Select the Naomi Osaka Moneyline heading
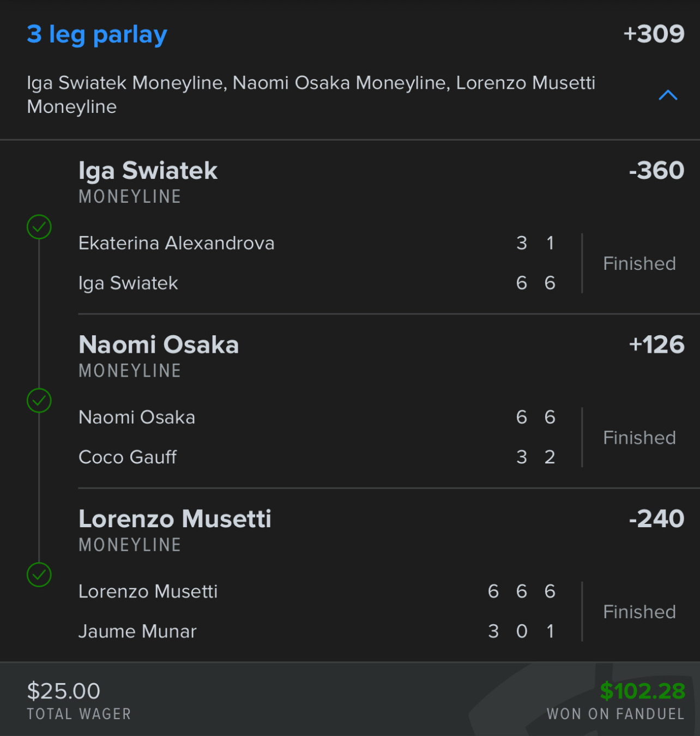This screenshot has height=736, width=700. [159, 345]
